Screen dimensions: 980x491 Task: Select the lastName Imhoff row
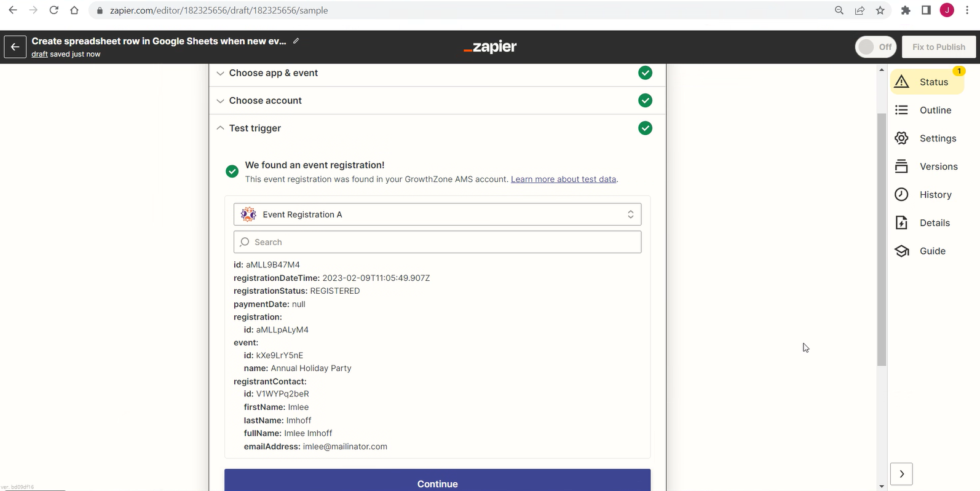coord(277,420)
